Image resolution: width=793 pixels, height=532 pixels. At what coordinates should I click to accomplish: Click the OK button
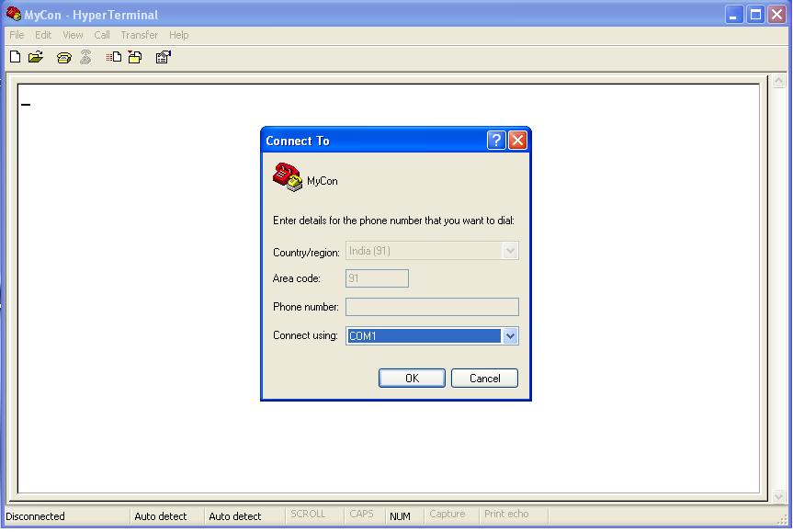412,378
